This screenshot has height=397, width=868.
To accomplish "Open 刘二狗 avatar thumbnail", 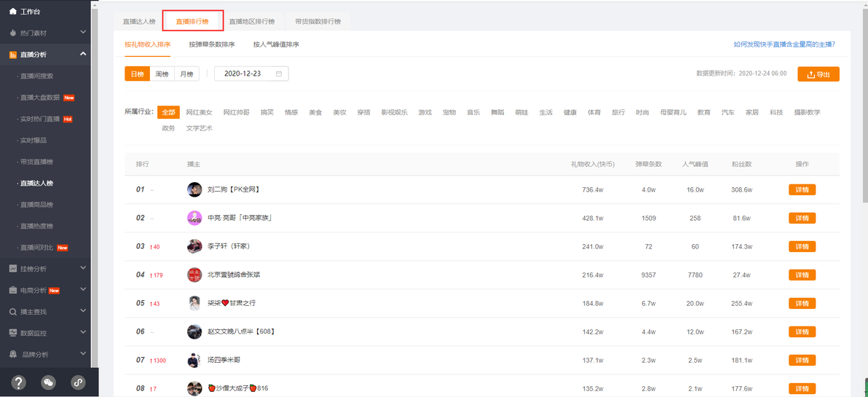I will [194, 189].
